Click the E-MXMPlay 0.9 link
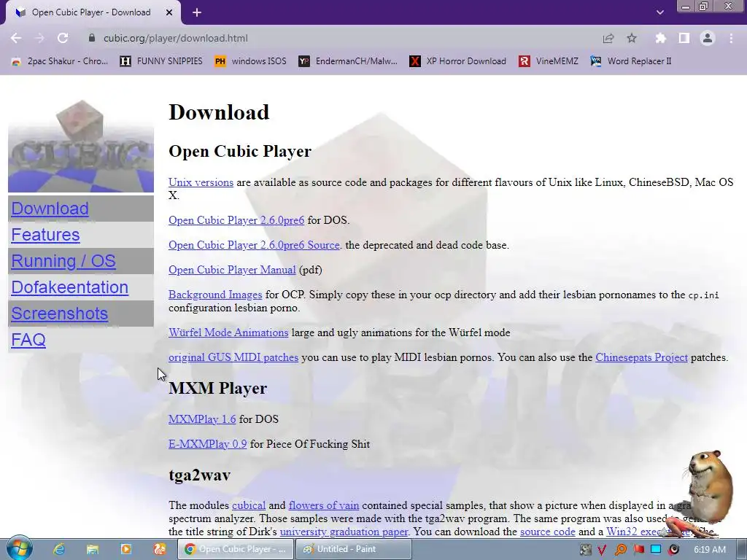The height and width of the screenshot is (560, 747). coord(208,444)
